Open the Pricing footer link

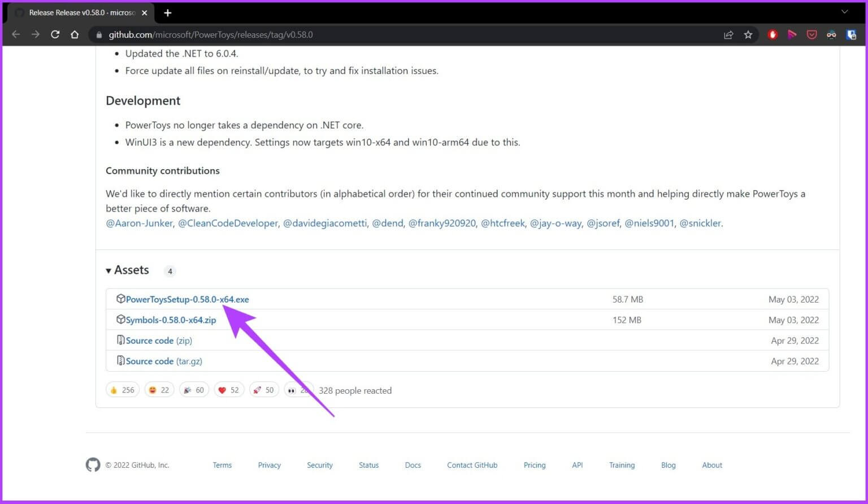535,465
